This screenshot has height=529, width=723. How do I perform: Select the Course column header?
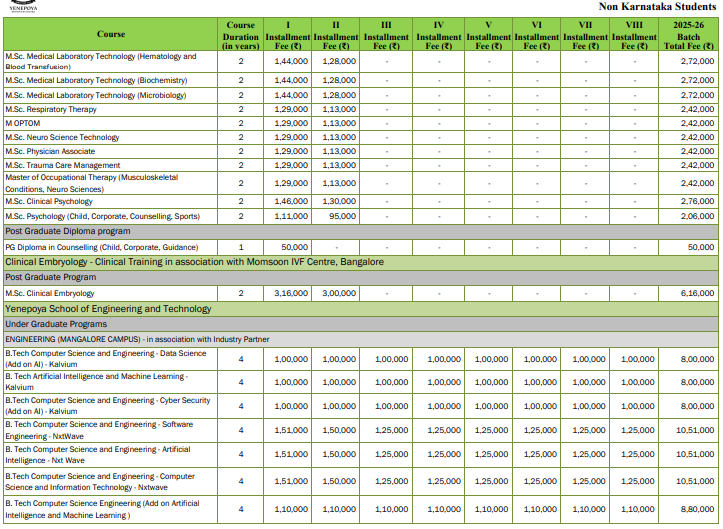point(111,34)
